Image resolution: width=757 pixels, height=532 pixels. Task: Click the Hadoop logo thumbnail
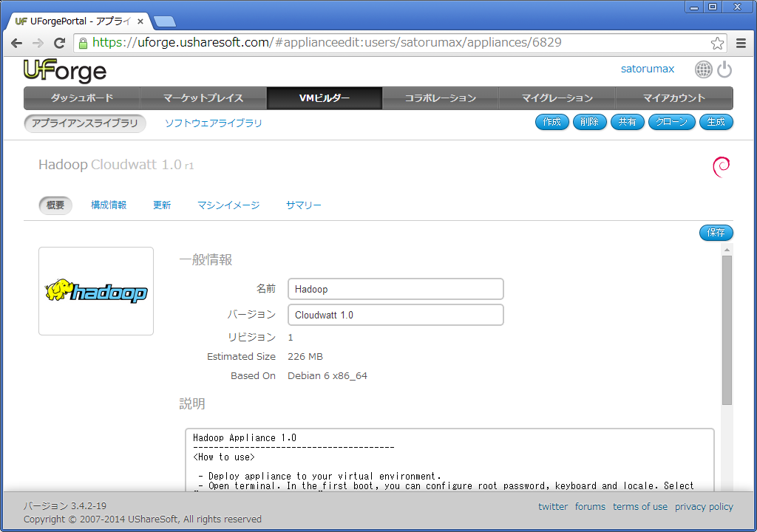coord(96,291)
